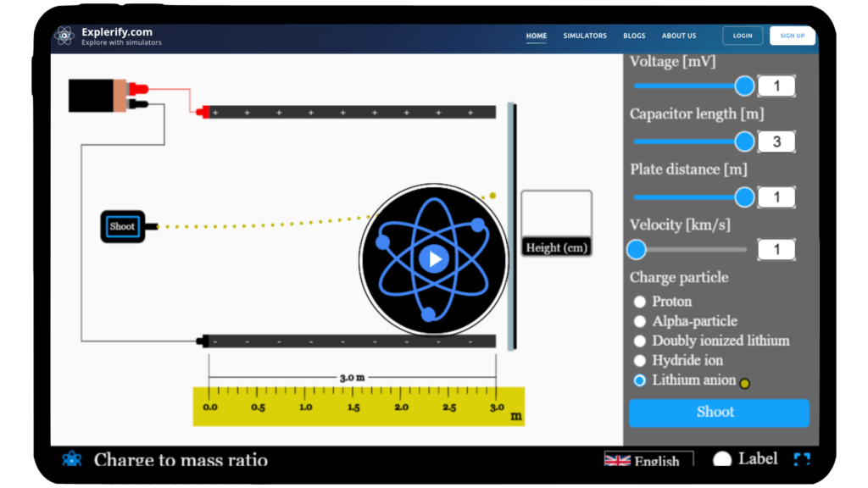Click the yellow ruler below the capacitor

point(359,407)
